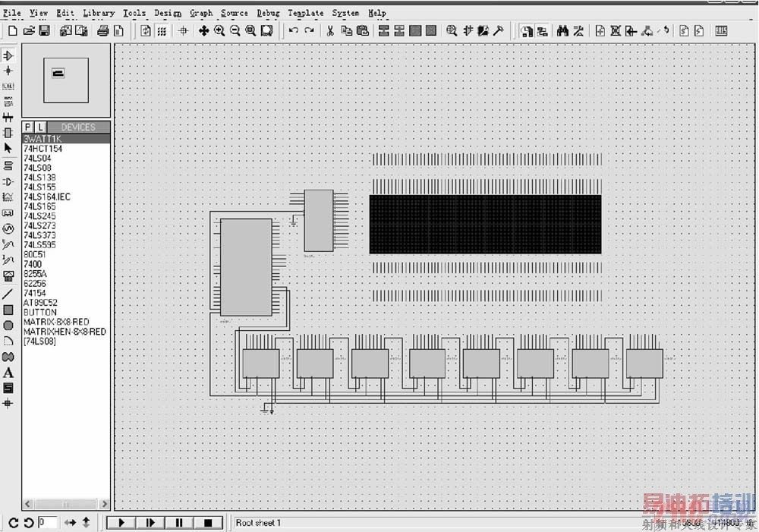The height and width of the screenshot is (532, 759).
Task: Center the view with pan icon
Action: click(x=203, y=31)
